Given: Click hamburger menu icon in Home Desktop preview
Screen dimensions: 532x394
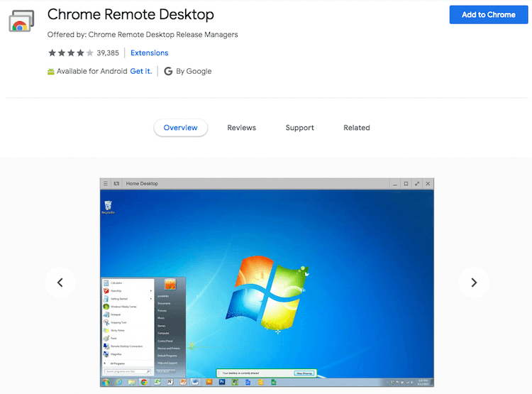Looking at the screenshot, I should click(x=106, y=183).
